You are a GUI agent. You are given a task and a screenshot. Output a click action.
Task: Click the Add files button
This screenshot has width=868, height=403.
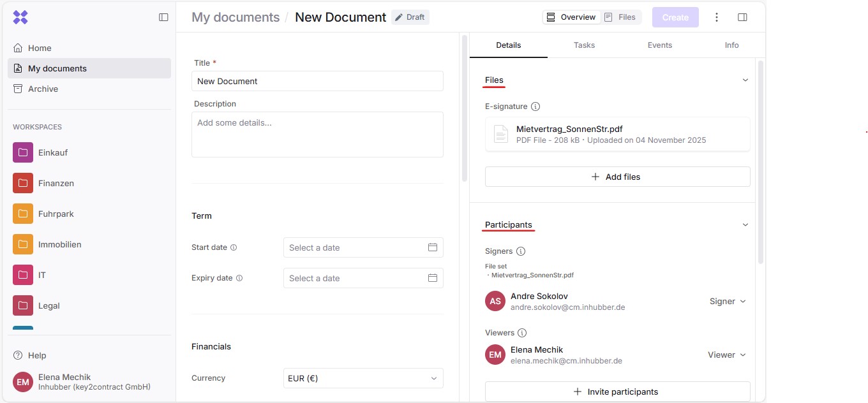(617, 177)
